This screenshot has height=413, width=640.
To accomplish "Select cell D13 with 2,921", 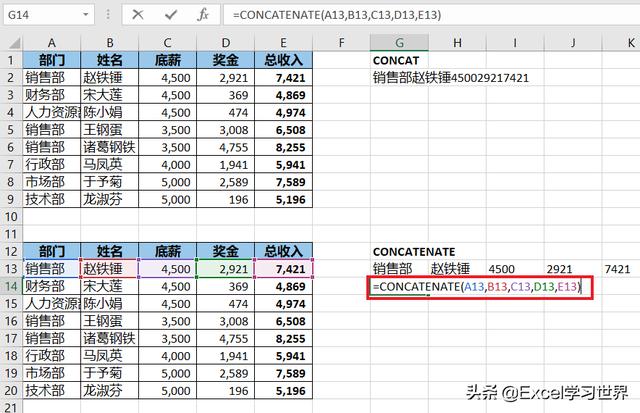I will (226, 269).
